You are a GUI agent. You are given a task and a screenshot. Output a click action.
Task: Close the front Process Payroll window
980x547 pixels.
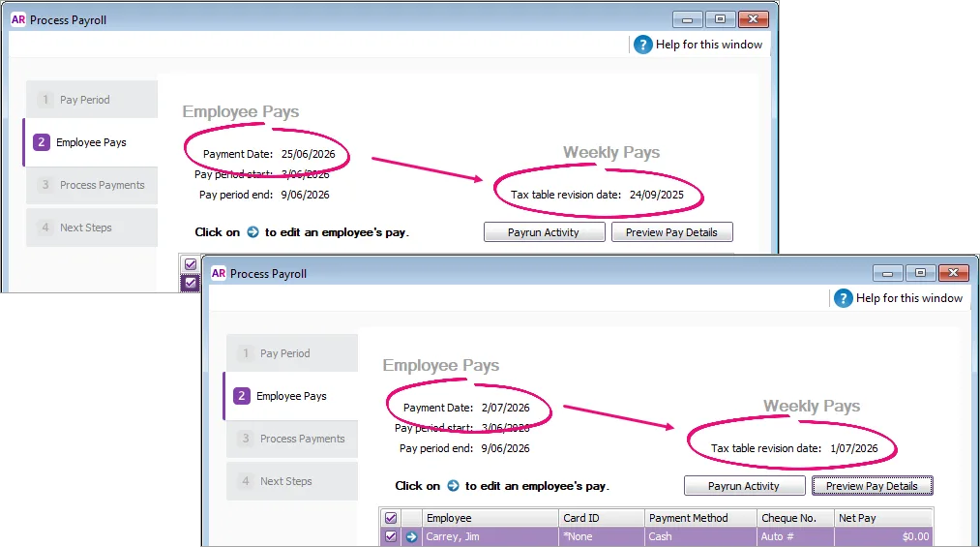(953, 273)
